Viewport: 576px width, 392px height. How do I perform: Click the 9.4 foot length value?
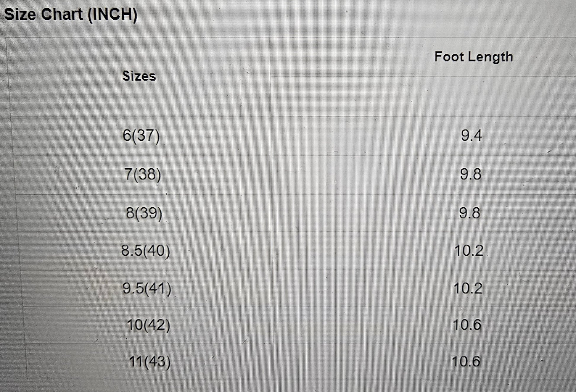click(x=472, y=136)
